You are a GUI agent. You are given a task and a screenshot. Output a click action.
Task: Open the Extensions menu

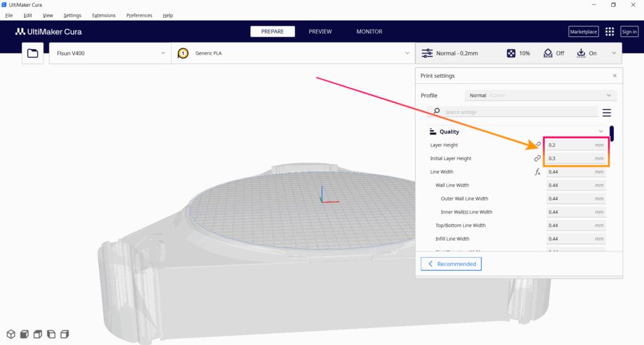(x=104, y=15)
